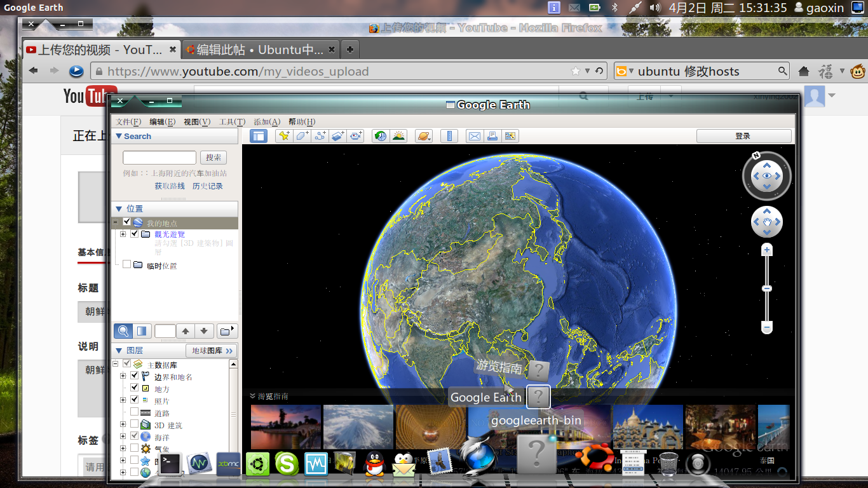Click the move-down arrow in Places panel
This screenshot has height=488, width=868.
(x=203, y=331)
